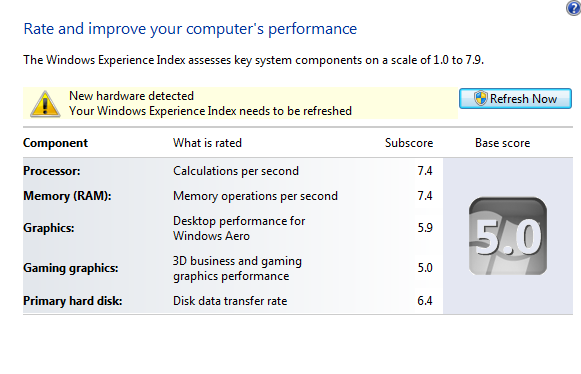Image resolution: width=581 pixels, height=374 pixels.
Task: Click the Base score column header
Action: point(502,143)
